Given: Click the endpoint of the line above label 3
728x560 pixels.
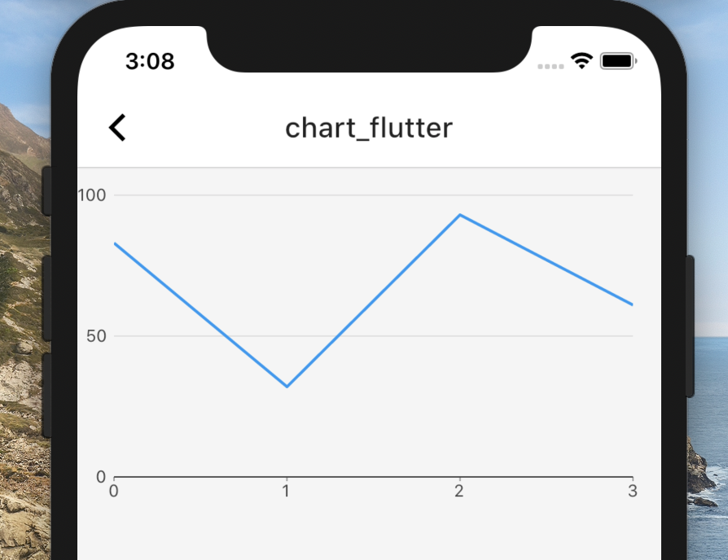Looking at the screenshot, I should click(632, 303).
